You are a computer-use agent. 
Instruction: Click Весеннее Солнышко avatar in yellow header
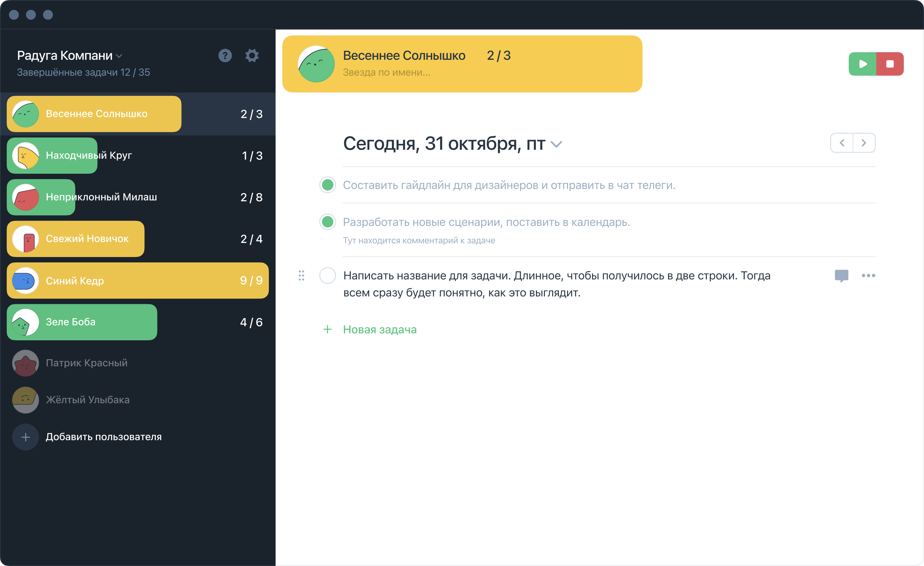pos(316,64)
